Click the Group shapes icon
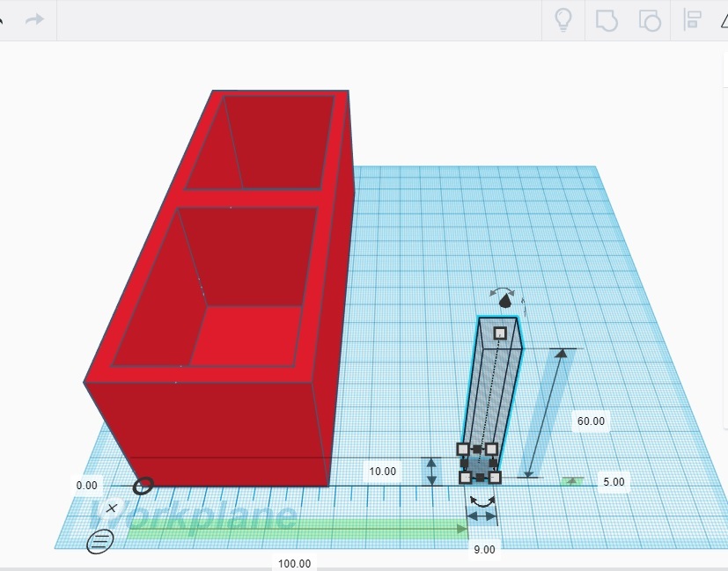 607,21
